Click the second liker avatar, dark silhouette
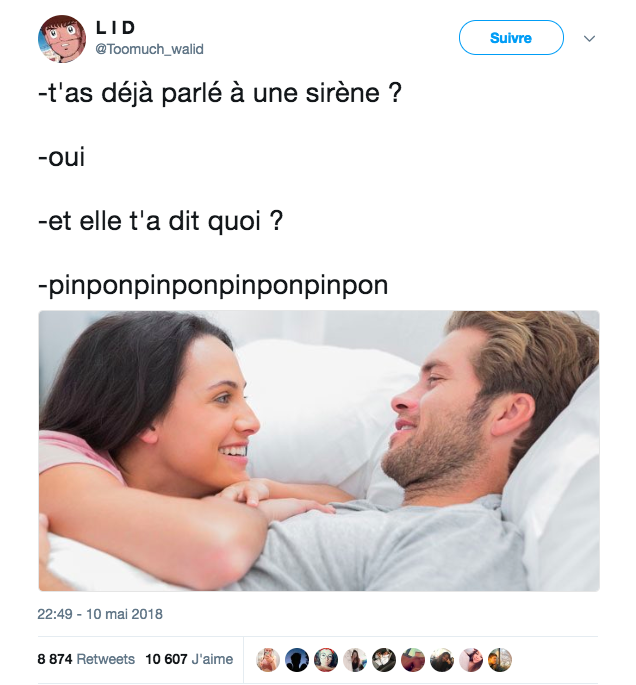The image size is (636, 685). click(297, 660)
